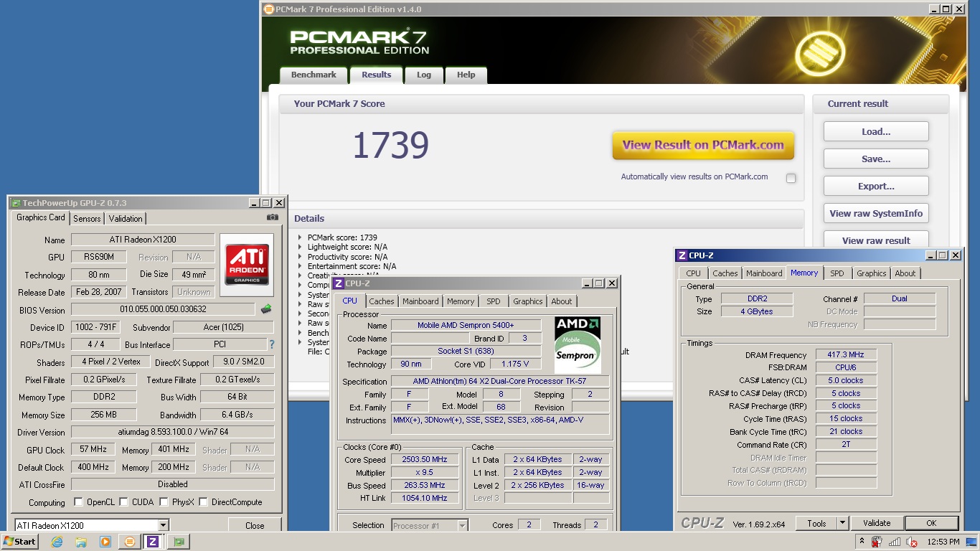The height and width of the screenshot is (551, 980).
Task: Click the Z icon in CPU-Z CPU window title
Action: tap(339, 283)
